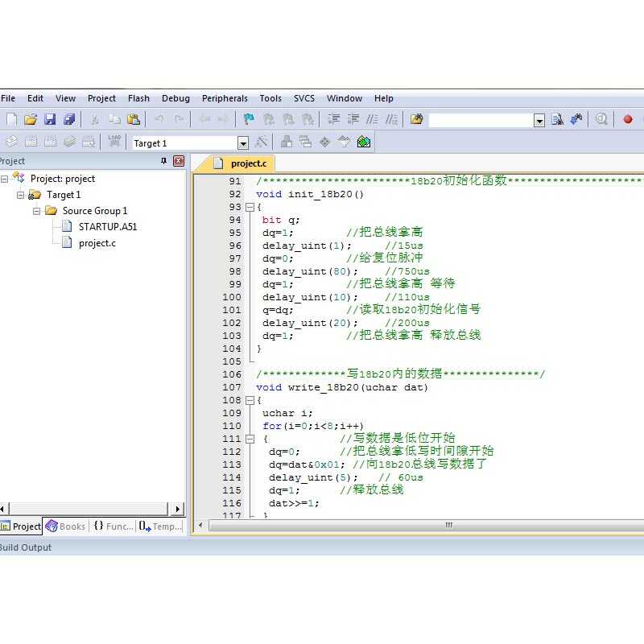
Task: Switch to the Books panel tab
Action: [x=66, y=526]
